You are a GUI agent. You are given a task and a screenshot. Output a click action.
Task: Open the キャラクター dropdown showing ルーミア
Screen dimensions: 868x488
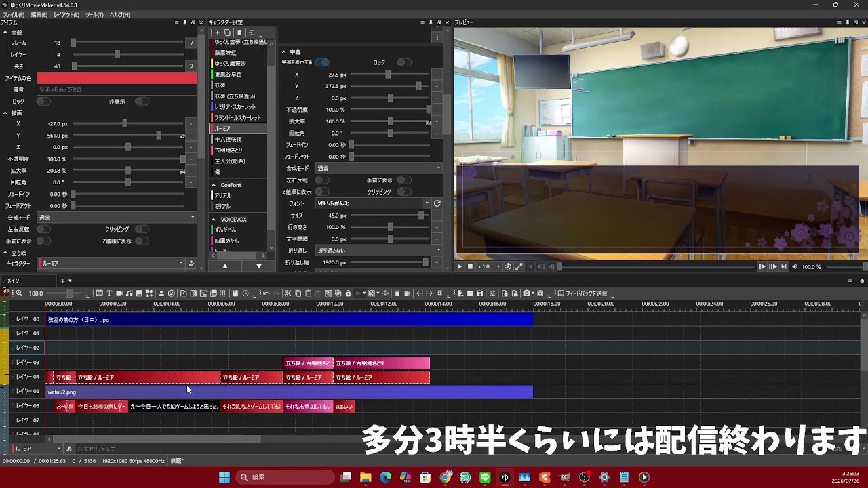tap(111, 263)
